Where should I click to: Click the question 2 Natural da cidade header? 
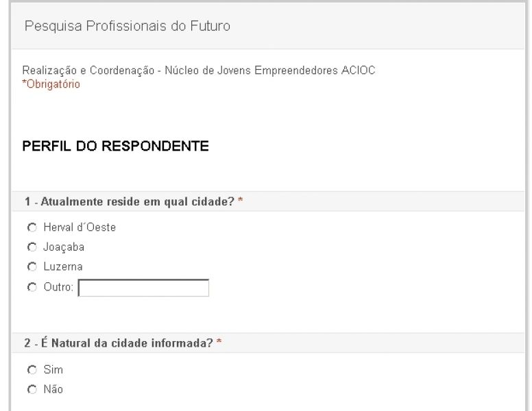pos(119,343)
